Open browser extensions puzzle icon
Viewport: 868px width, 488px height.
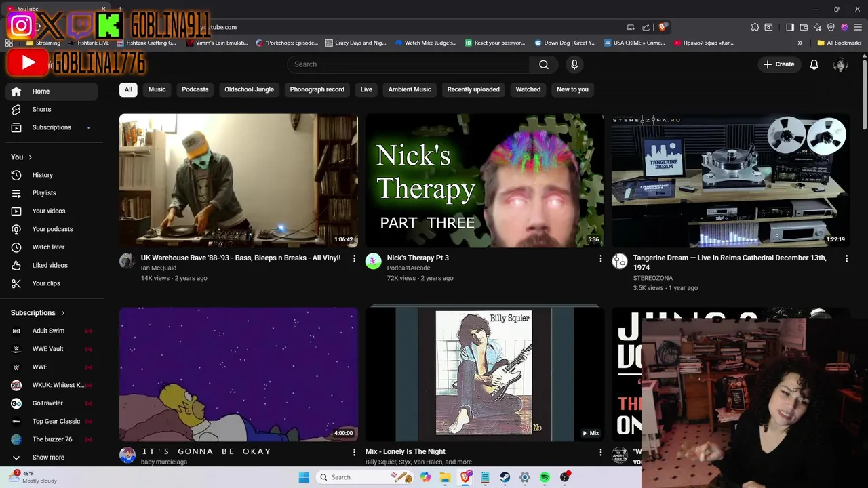click(755, 27)
